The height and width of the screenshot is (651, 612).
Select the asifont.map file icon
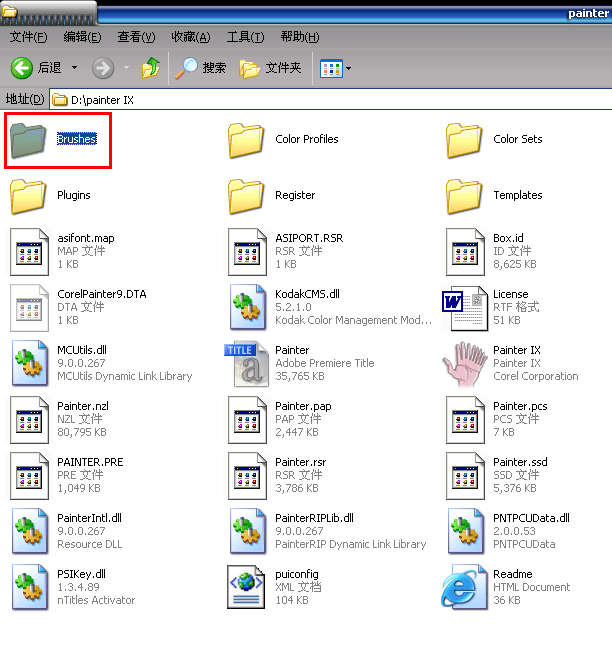tap(29, 252)
